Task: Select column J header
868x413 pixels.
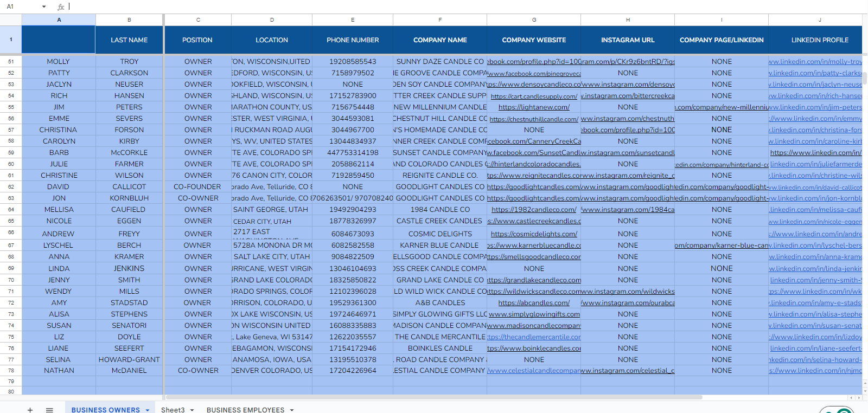Action: click(815, 20)
